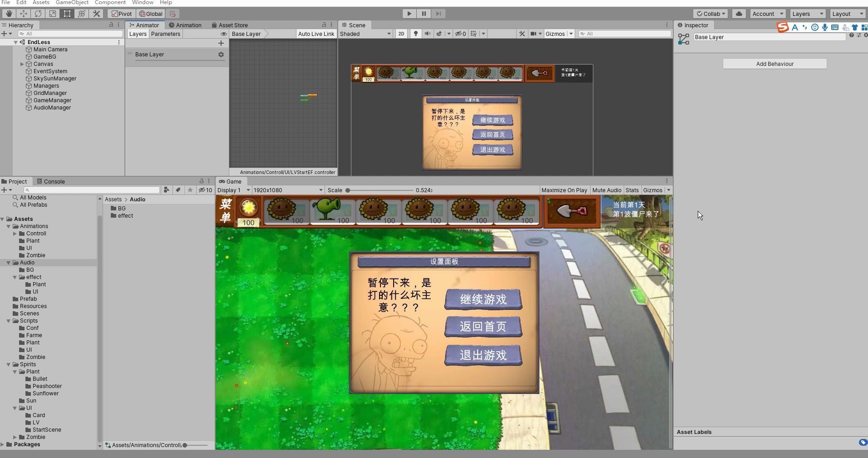
Task: Select the Scale tool
Action: [53, 14]
